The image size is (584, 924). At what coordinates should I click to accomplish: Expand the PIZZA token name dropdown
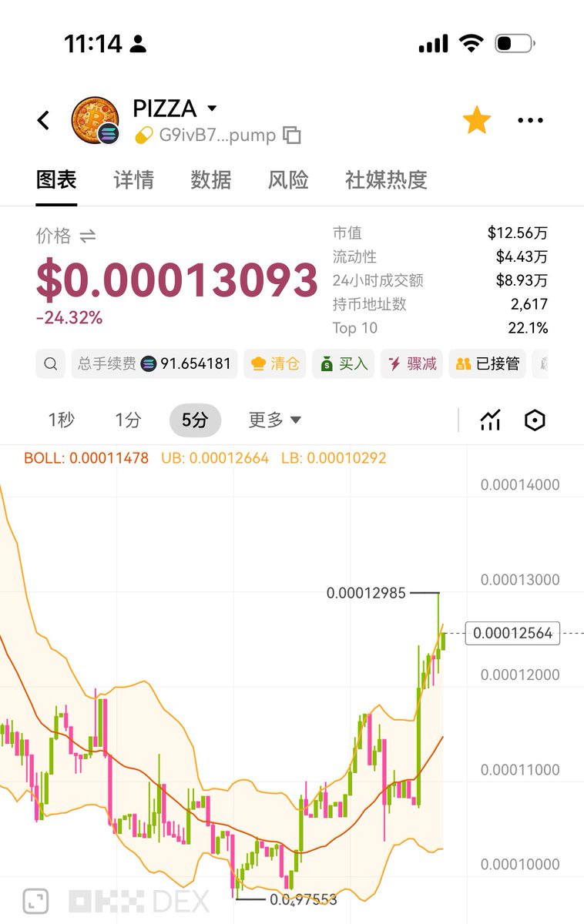pos(212,109)
